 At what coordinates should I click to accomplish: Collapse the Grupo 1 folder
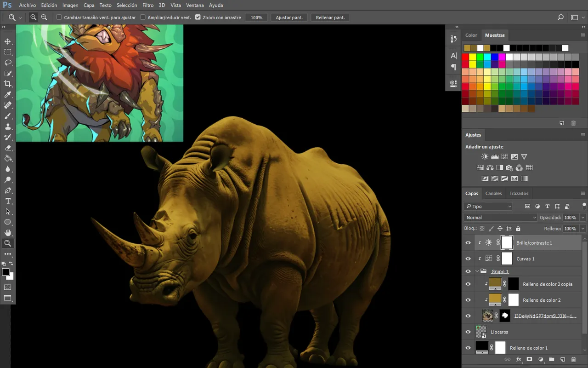477,271
